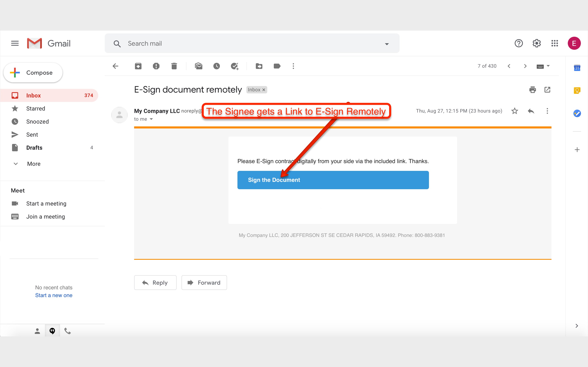The height and width of the screenshot is (367, 588).
Task: Open the Labels icon in the toolbar
Action: click(x=277, y=66)
